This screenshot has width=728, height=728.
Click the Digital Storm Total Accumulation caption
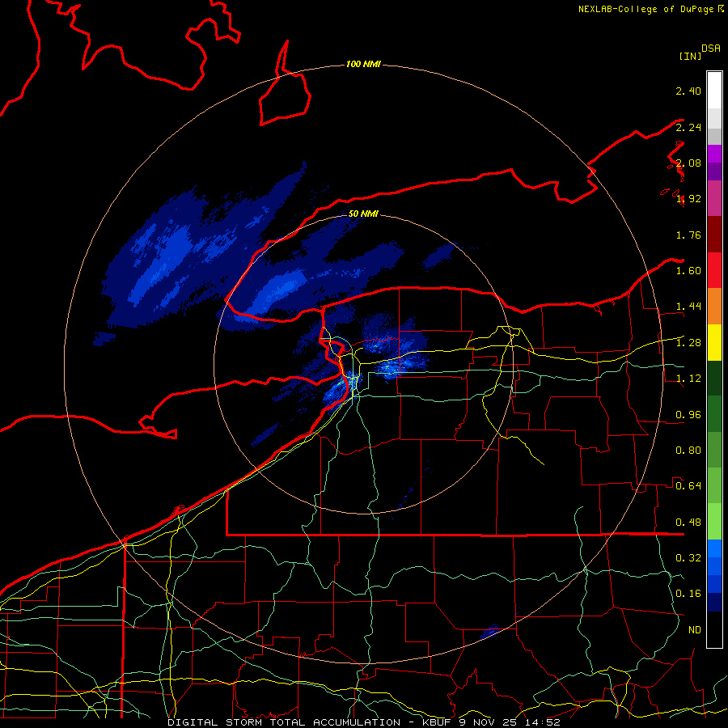click(363, 722)
